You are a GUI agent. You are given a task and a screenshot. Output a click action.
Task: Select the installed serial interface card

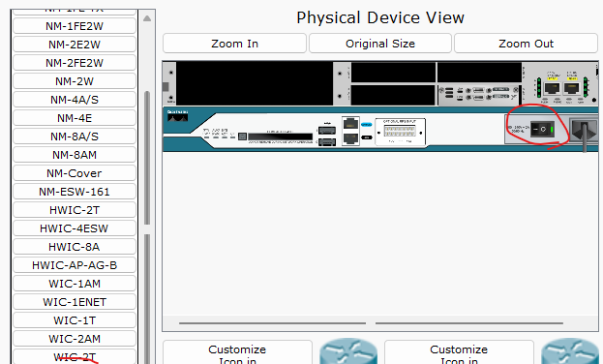point(479,95)
